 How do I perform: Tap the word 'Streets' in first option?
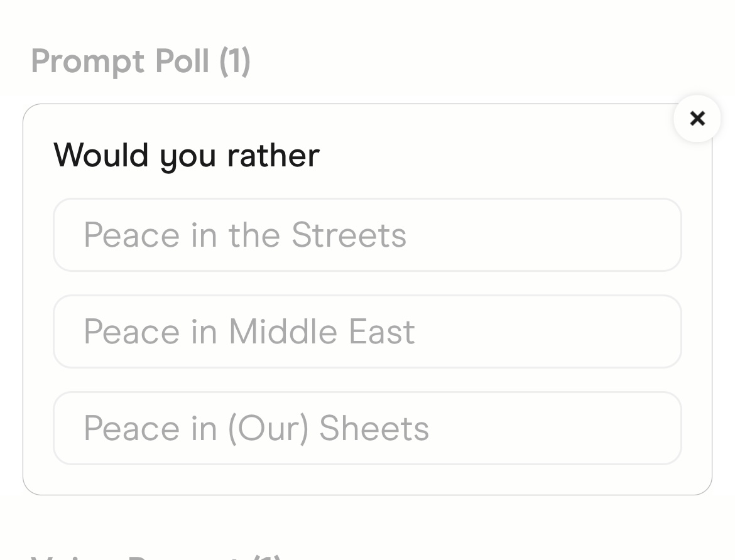(x=349, y=235)
